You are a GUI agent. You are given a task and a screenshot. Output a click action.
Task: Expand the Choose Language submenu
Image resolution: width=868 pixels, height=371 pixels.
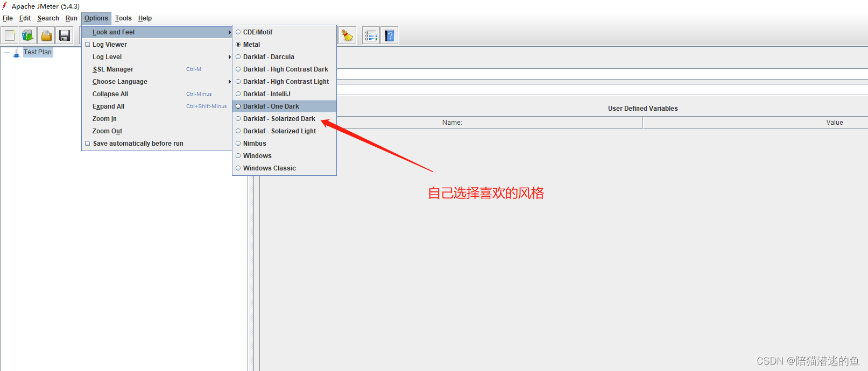157,82
